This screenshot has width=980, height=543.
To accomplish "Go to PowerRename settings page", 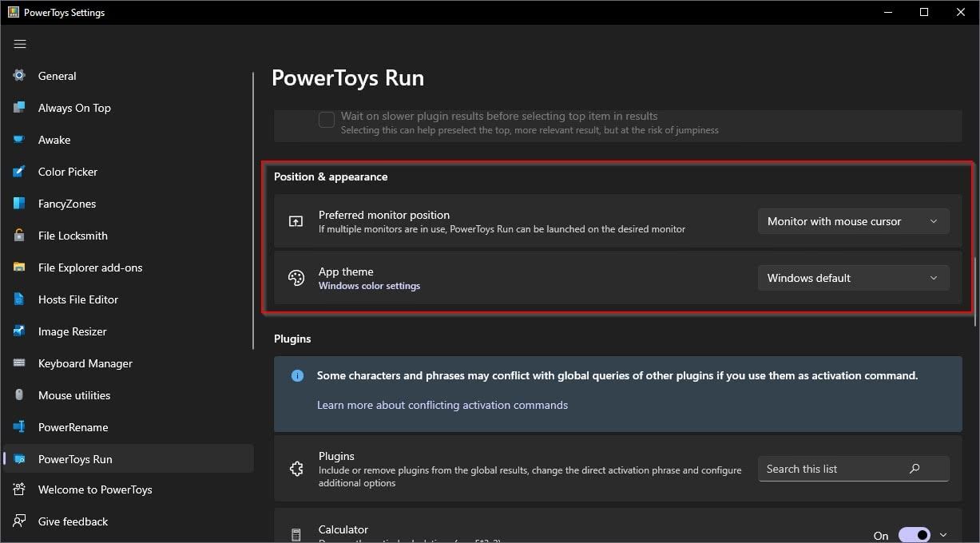I will click(x=73, y=427).
